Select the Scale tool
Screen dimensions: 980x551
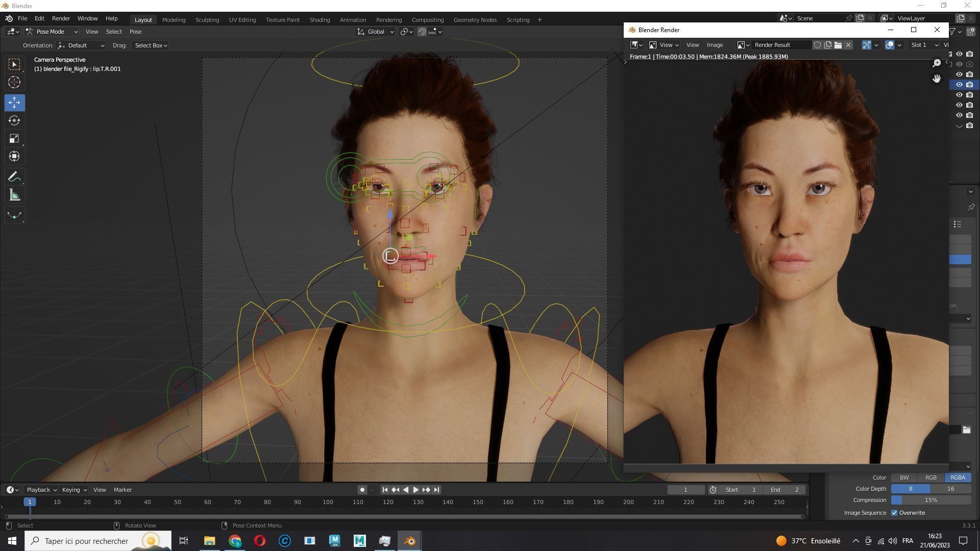click(x=14, y=138)
